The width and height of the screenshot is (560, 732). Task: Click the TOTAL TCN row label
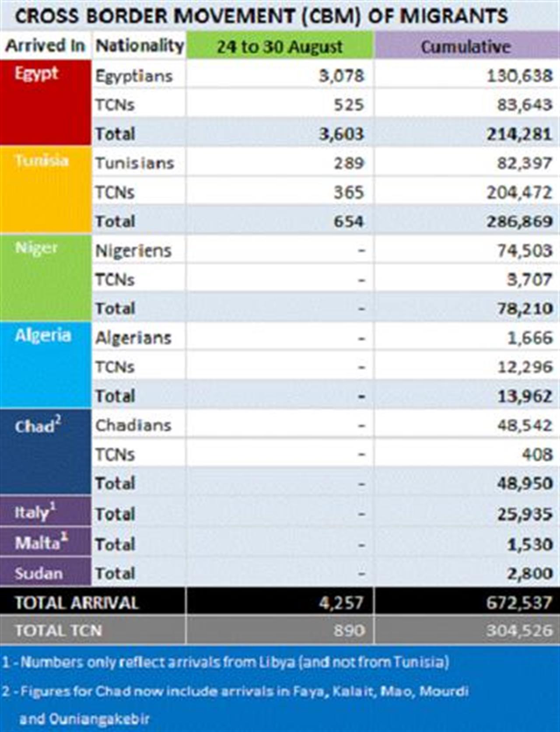pyautogui.click(x=58, y=630)
